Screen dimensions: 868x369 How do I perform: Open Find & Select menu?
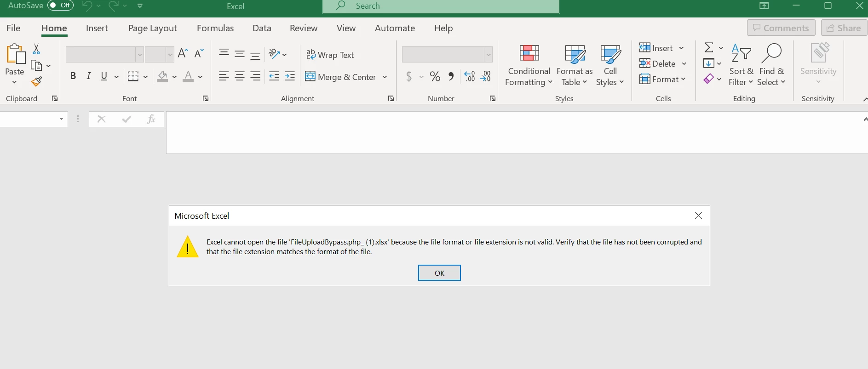(x=771, y=65)
